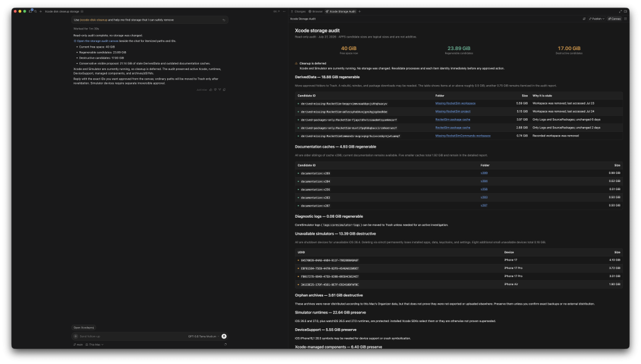Click the Xcode disk cleanup storage chat title

[x=62, y=11]
